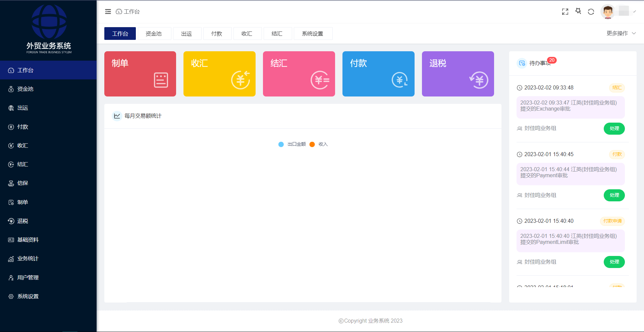
Task: Refresh page using the reload icon
Action: 591,12
